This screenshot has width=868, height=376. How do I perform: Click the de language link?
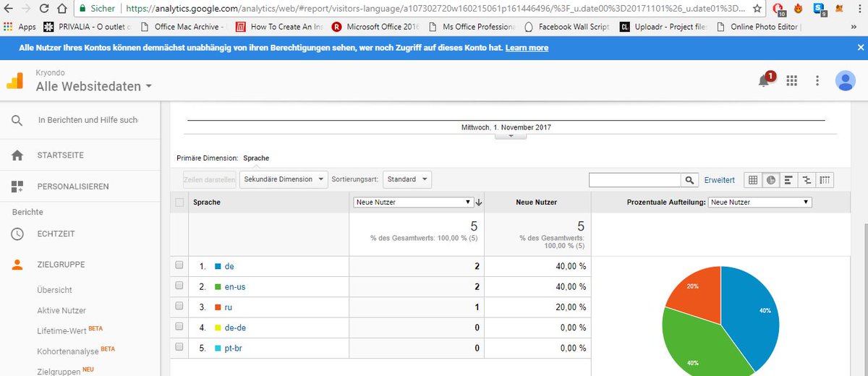pos(229,266)
